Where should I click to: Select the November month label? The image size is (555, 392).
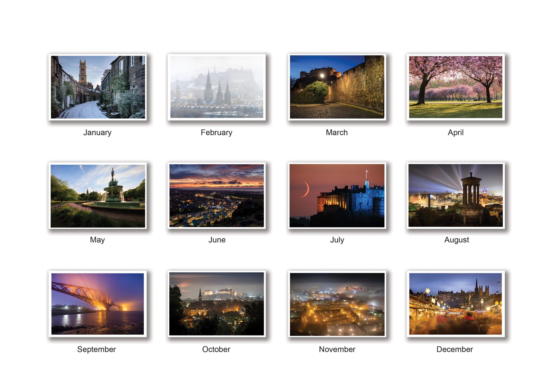(x=337, y=349)
